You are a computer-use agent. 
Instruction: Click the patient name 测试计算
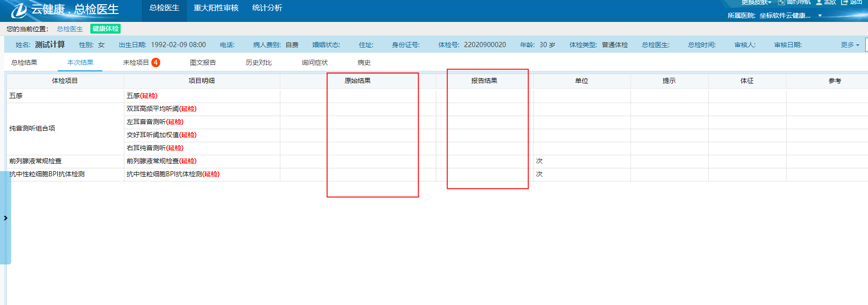(x=50, y=45)
